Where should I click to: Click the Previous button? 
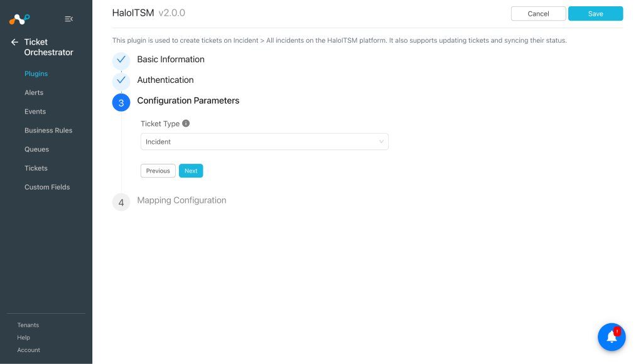[x=158, y=171]
